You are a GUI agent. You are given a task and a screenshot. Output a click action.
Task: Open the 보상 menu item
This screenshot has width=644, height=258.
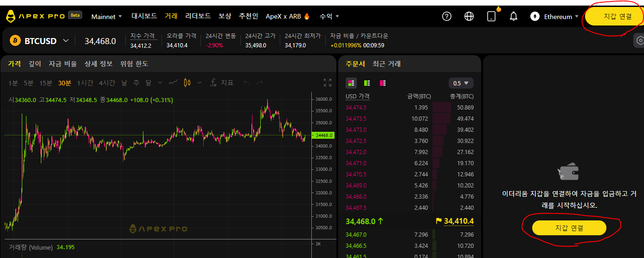(225, 16)
